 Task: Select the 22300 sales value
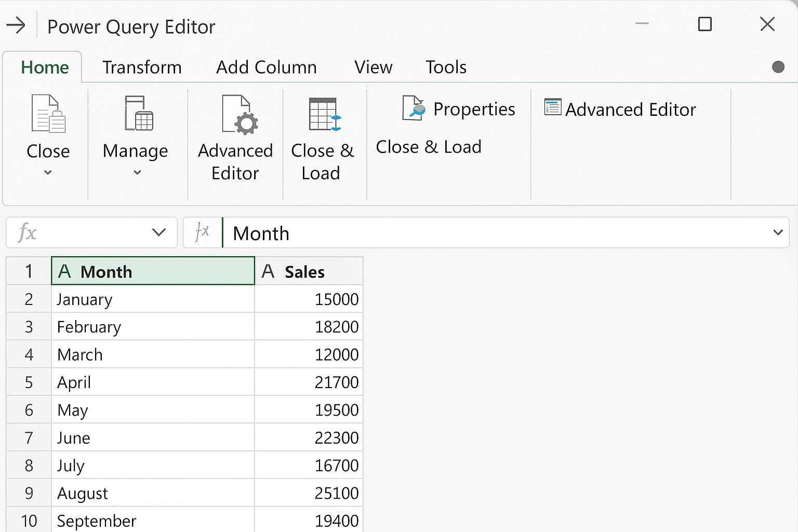(x=309, y=437)
